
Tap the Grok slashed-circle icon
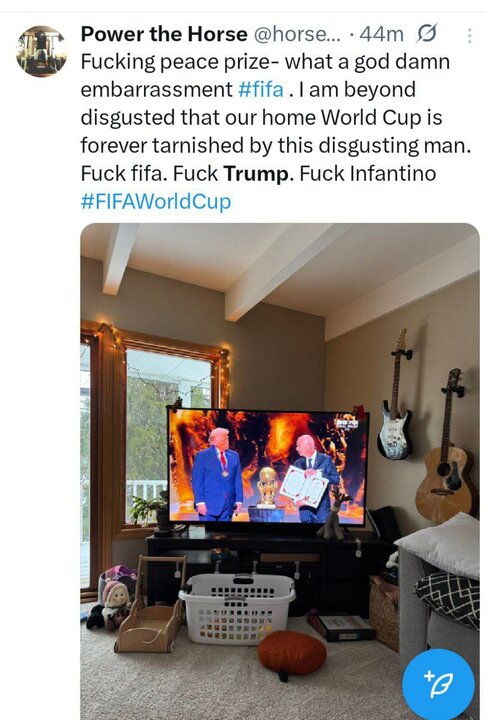point(427,34)
